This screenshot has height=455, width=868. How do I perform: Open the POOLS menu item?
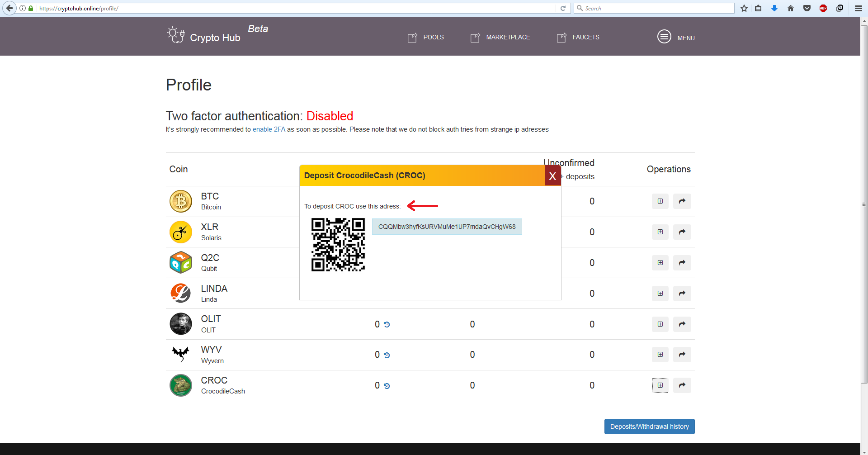pos(425,38)
